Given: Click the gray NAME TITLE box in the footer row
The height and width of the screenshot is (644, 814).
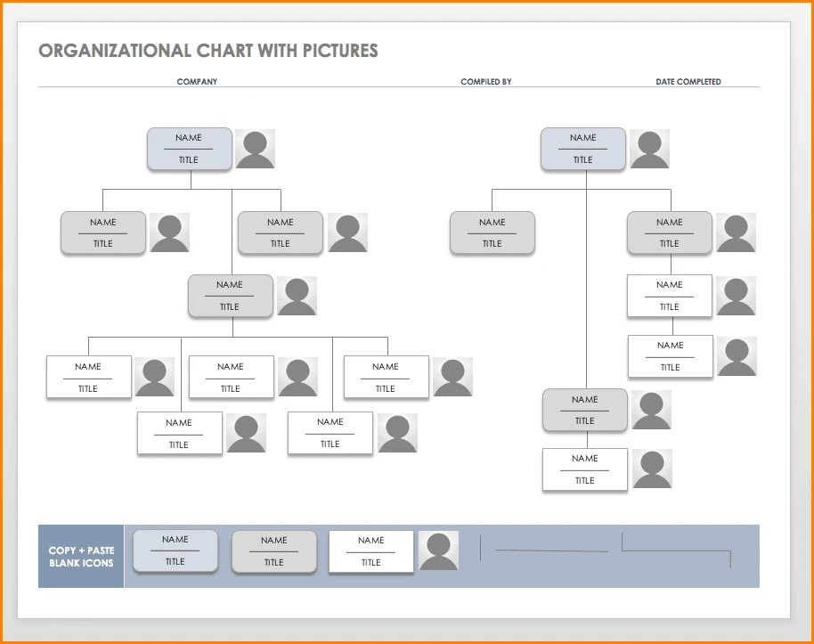Looking at the screenshot, I should coord(273,551).
